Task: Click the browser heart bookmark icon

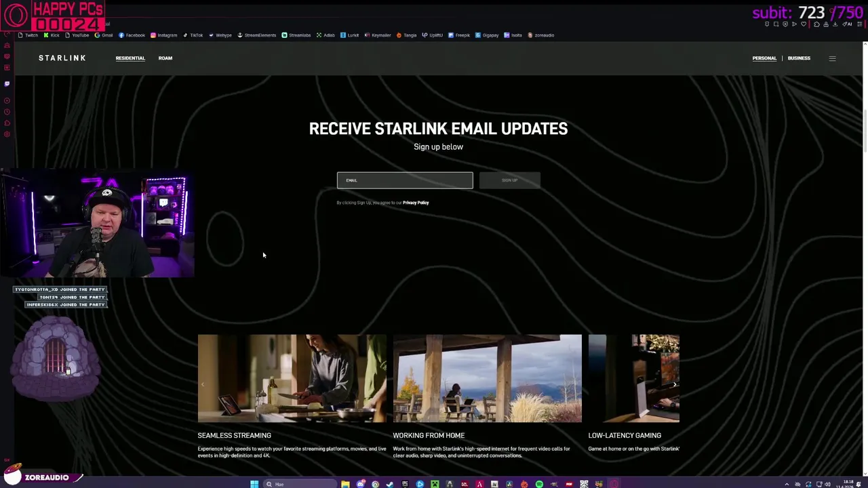Action: 804,24
